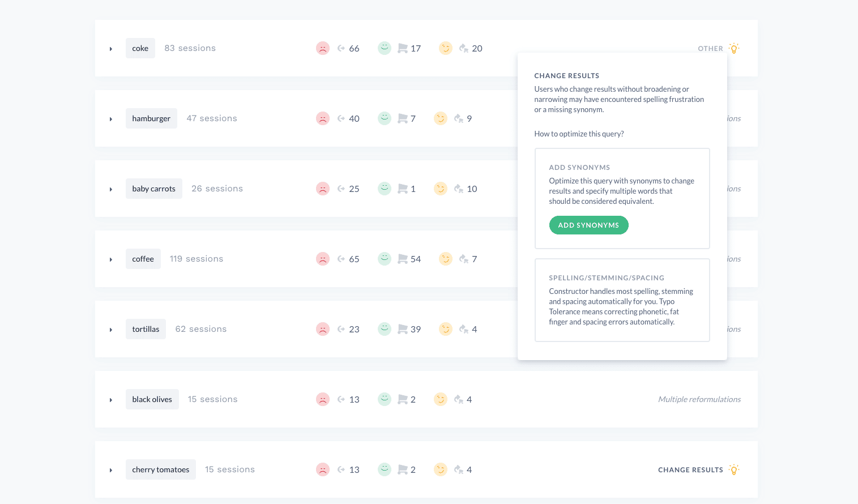The width and height of the screenshot is (858, 504).
Task: Open Multiple reformulations for black olives
Action: 699,399
